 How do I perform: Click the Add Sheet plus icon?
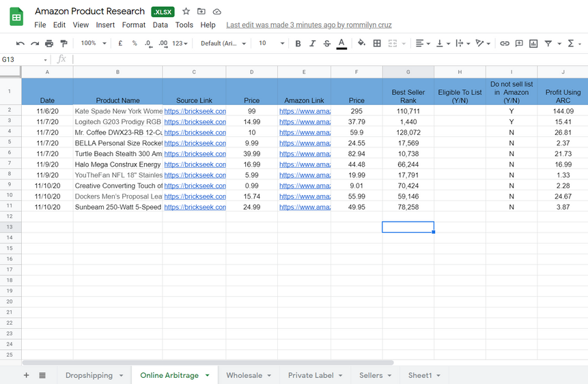(26, 375)
